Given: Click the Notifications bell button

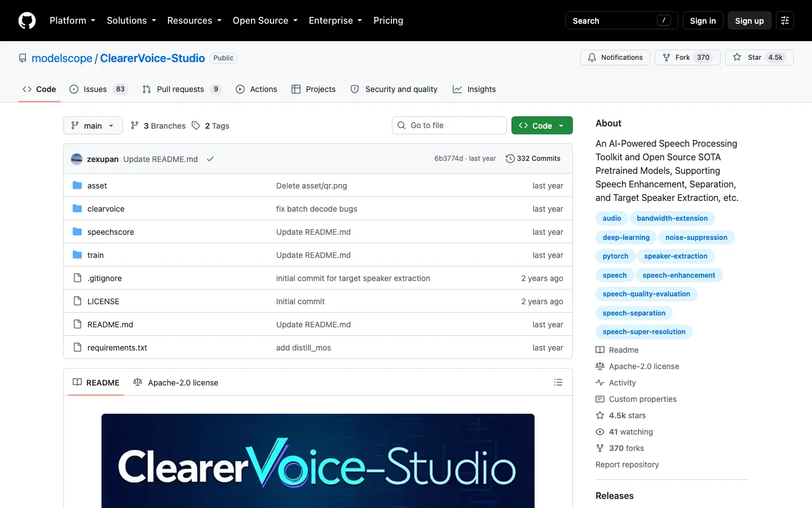Looking at the screenshot, I should click(615, 58).
